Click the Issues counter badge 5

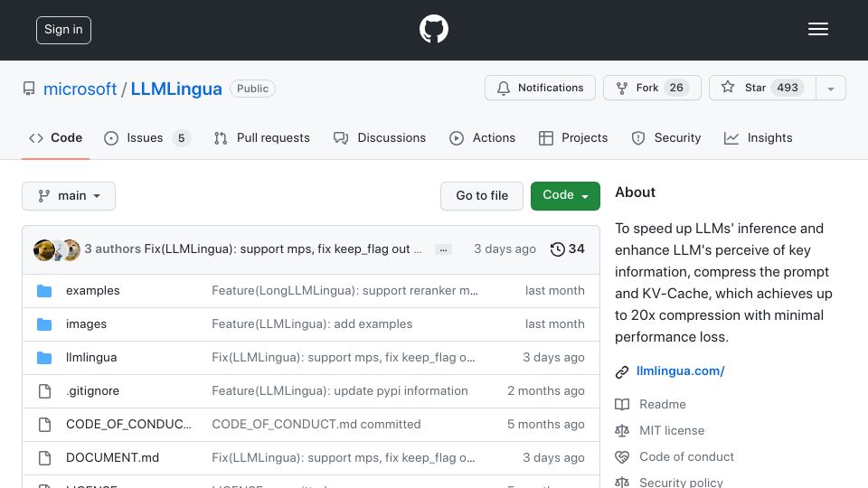point(181,137)
